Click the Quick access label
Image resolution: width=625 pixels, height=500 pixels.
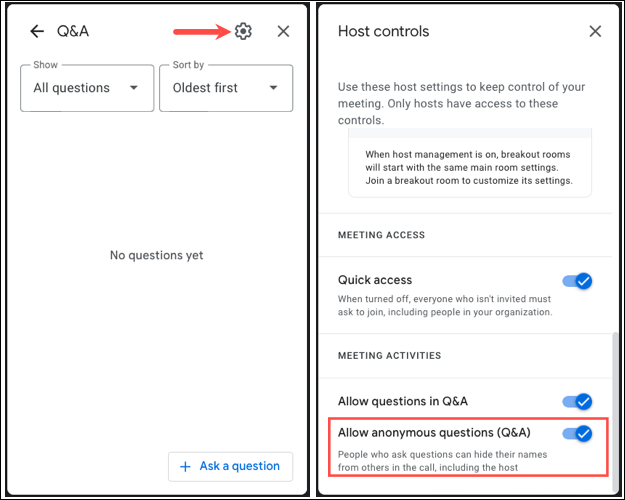click(x=375, y=280)
